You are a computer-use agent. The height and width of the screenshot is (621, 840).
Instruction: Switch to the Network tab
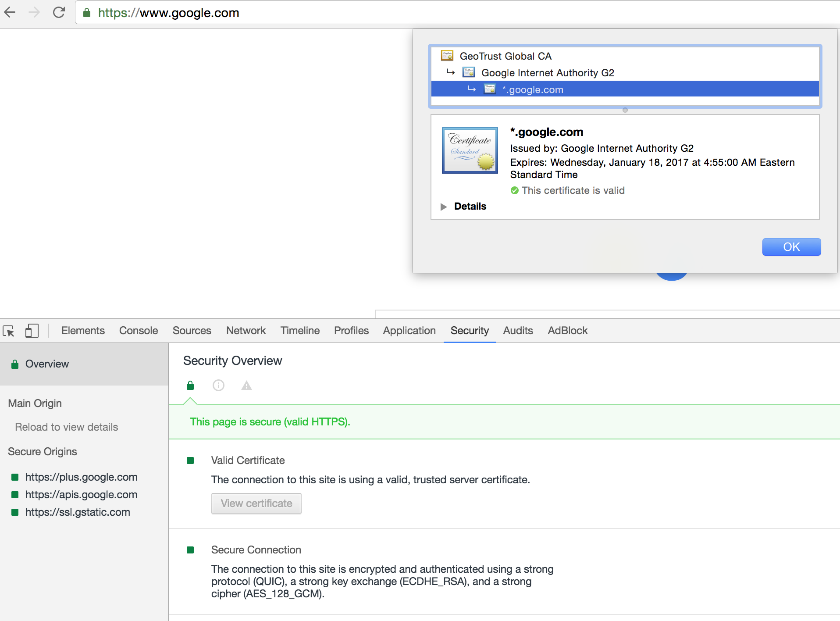pyautogui.click(x=246, y=331)
